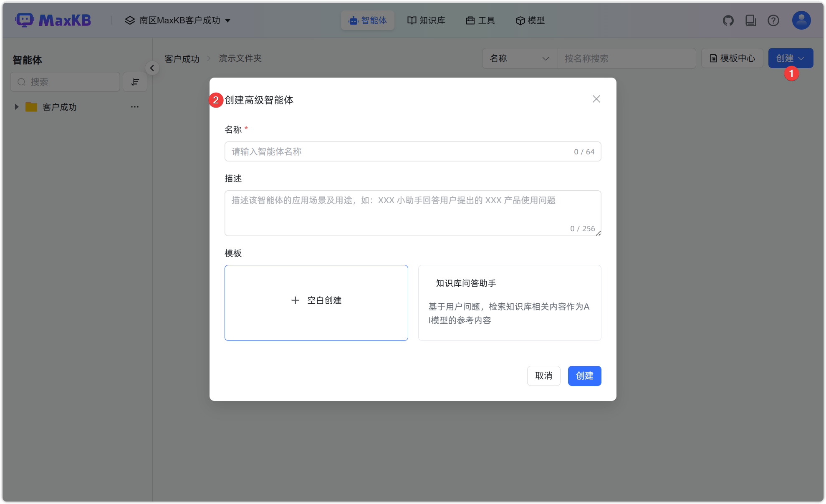The image size is (826, 504).
Task: Click the help question mark icon
Action: pyautogui.click(x=773, y=20)
